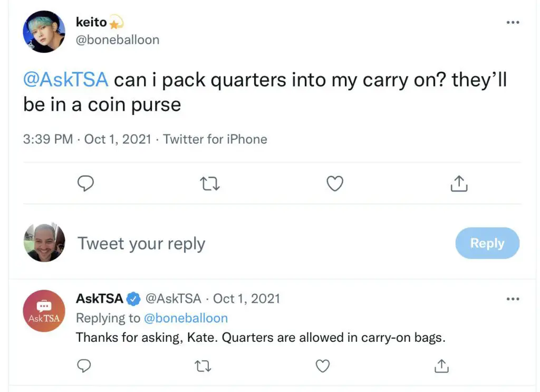Image resolution: width=540 pixels, height=392 pixels.
Task: Click the reply icon under keito's tweet
Action: click(85, 183)
